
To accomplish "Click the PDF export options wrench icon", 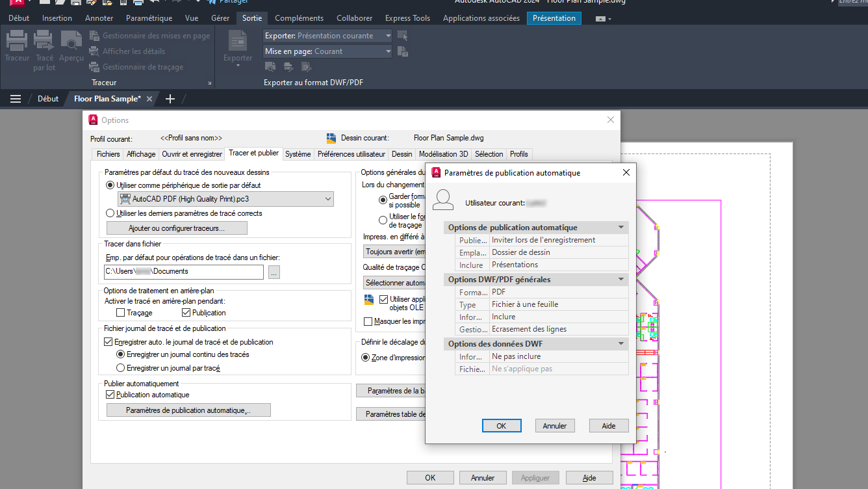I will [x=307, y=66].
